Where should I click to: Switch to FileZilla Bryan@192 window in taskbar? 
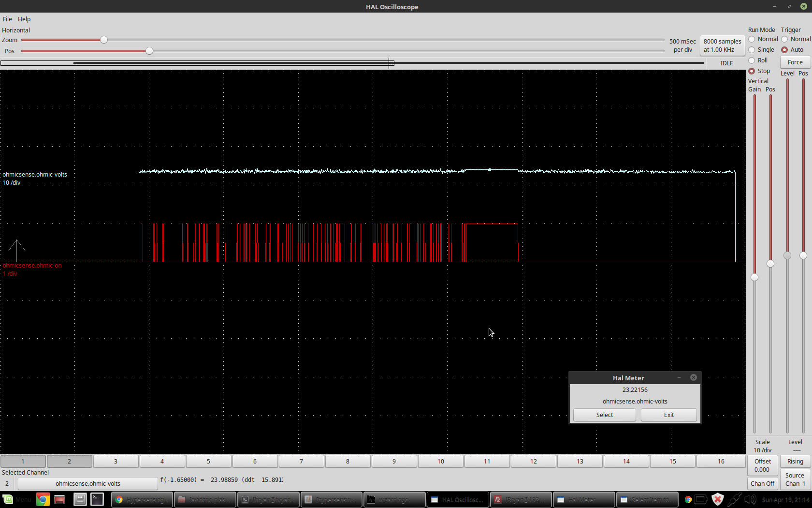pyautogui.click(x=521, y=500)
